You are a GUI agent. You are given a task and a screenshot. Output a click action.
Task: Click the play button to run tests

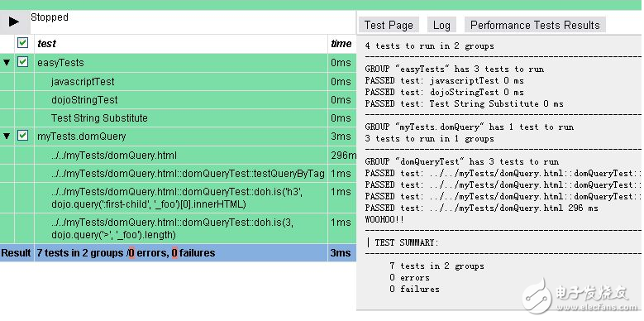[14, 22]
